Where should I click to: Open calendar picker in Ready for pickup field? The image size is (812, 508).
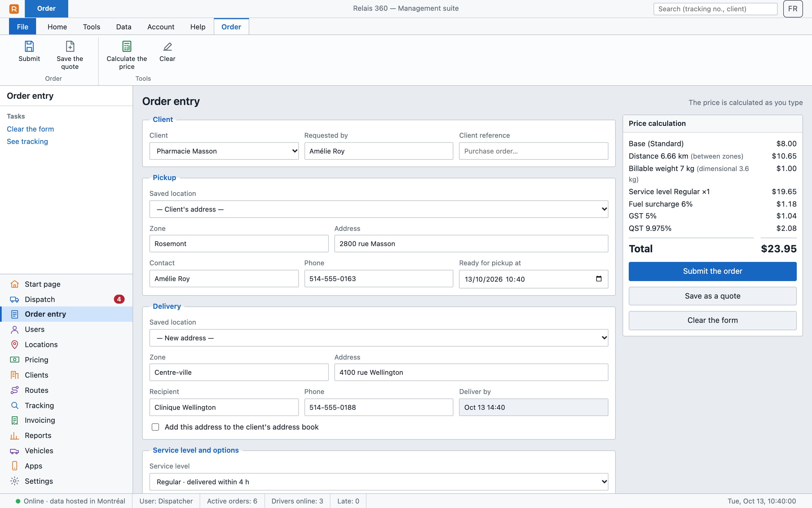[599, 279]
